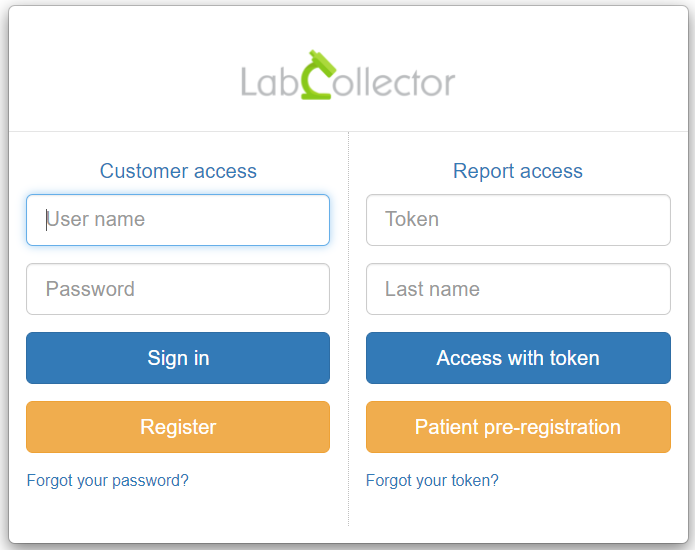The height and width of the screenshot is (550, 695).
Task: Click the blue Sign in button
Action: pos(178,358)
